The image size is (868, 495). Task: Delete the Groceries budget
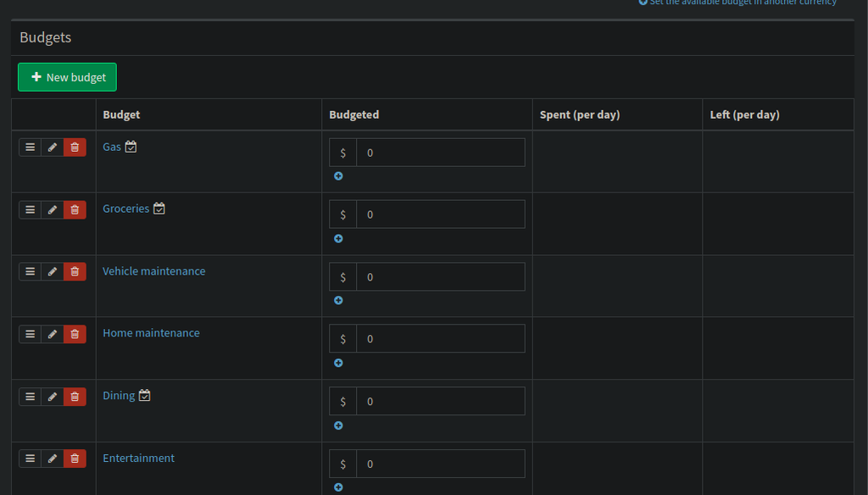pos(75,210)
